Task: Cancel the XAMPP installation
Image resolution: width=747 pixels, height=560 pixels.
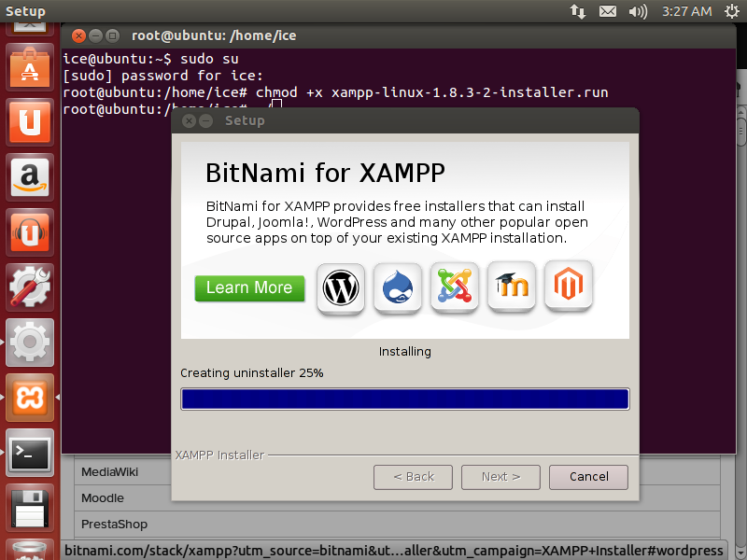Action: pos(588,477)
